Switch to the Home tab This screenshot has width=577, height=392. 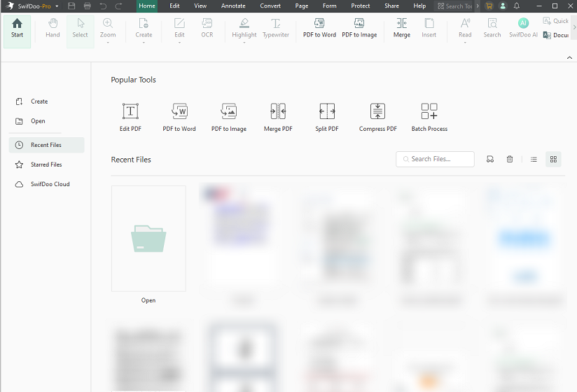[147, 6]
